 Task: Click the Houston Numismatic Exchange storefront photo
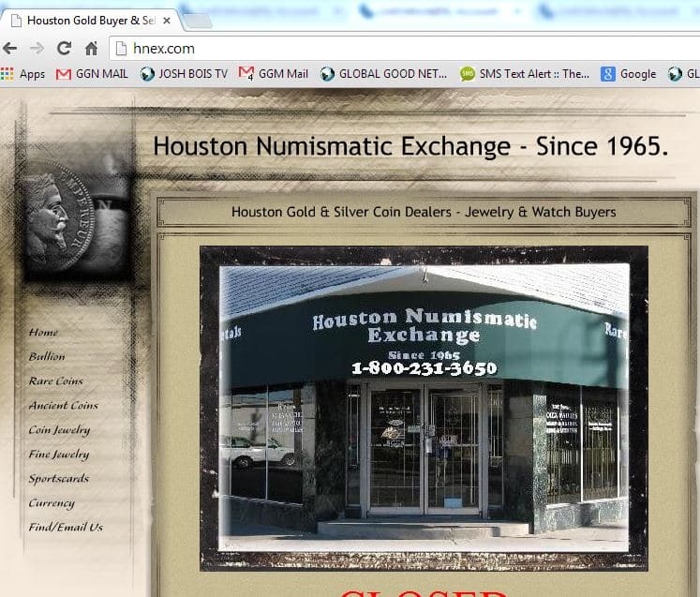(x=424, y=408)
